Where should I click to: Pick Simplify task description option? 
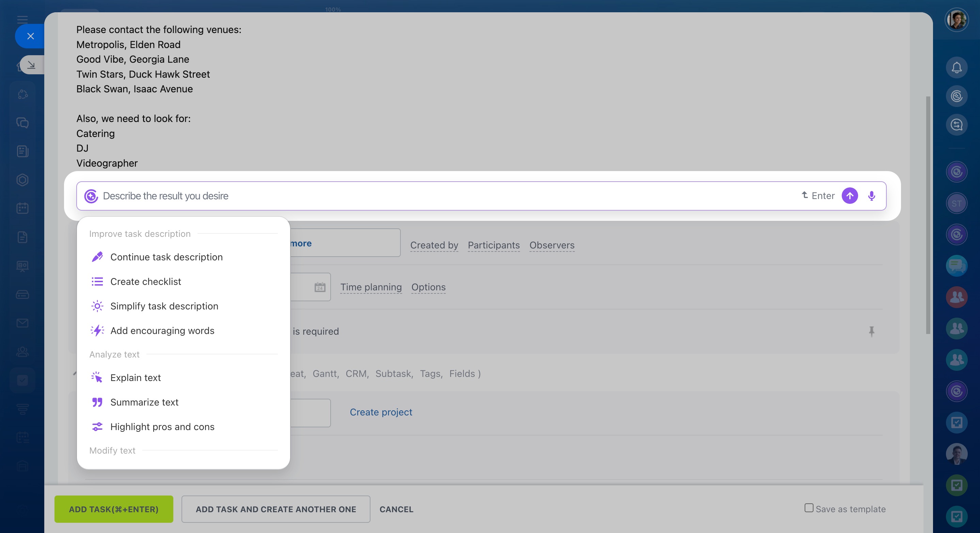click(x=164, y=306)
